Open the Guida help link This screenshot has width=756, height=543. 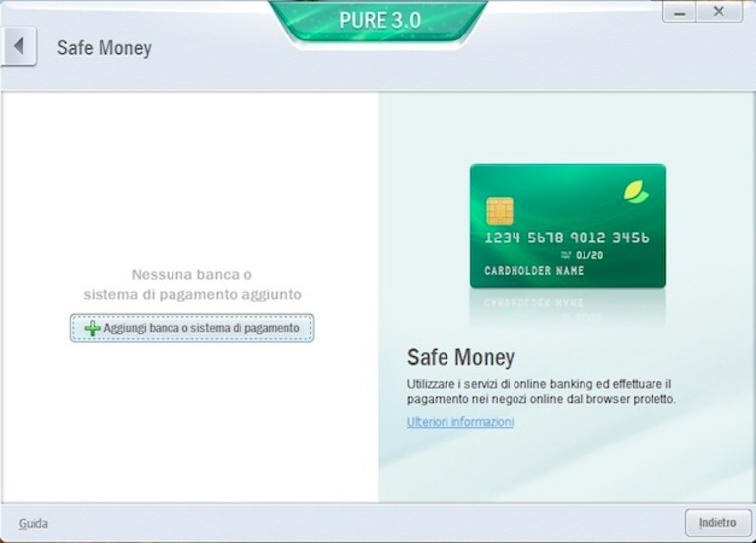click(34, 523)
